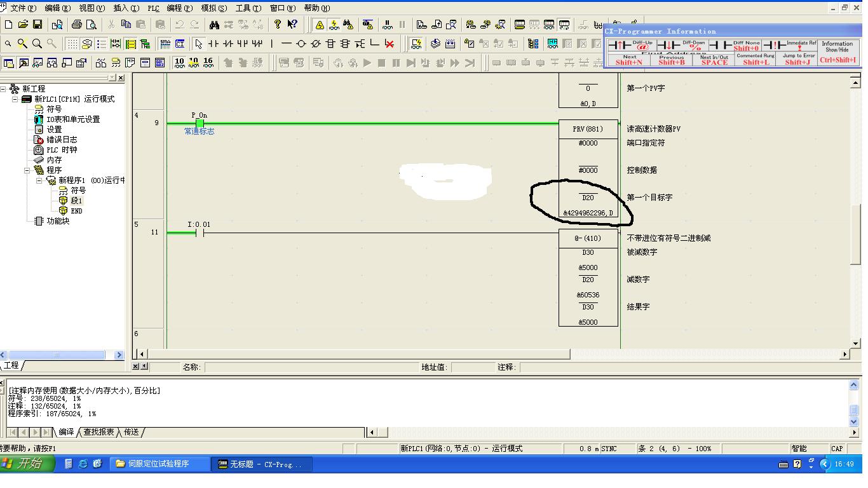Select the New Coil ladder tool
This screenshot has height=488, width=868.
tap(301, 44)
